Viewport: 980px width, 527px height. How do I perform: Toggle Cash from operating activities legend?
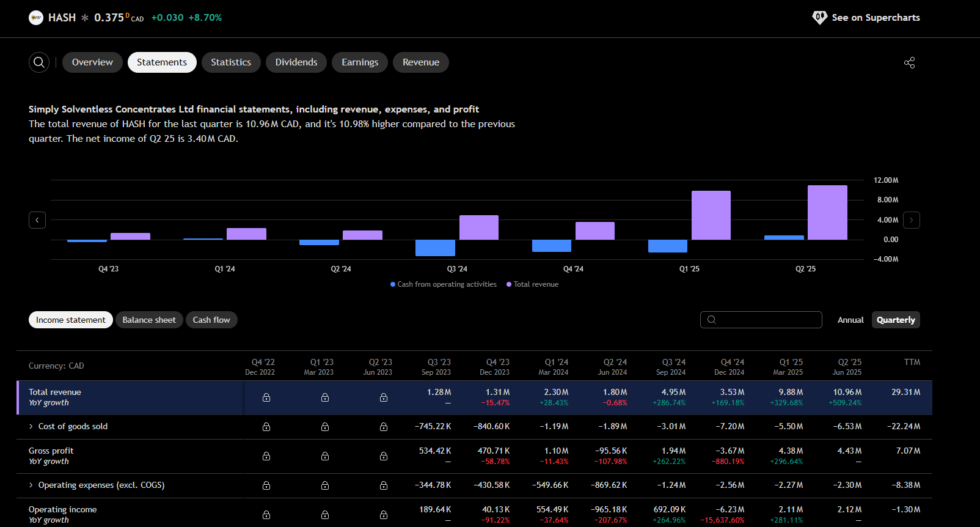pyautogui.click(x=444, y=284)
